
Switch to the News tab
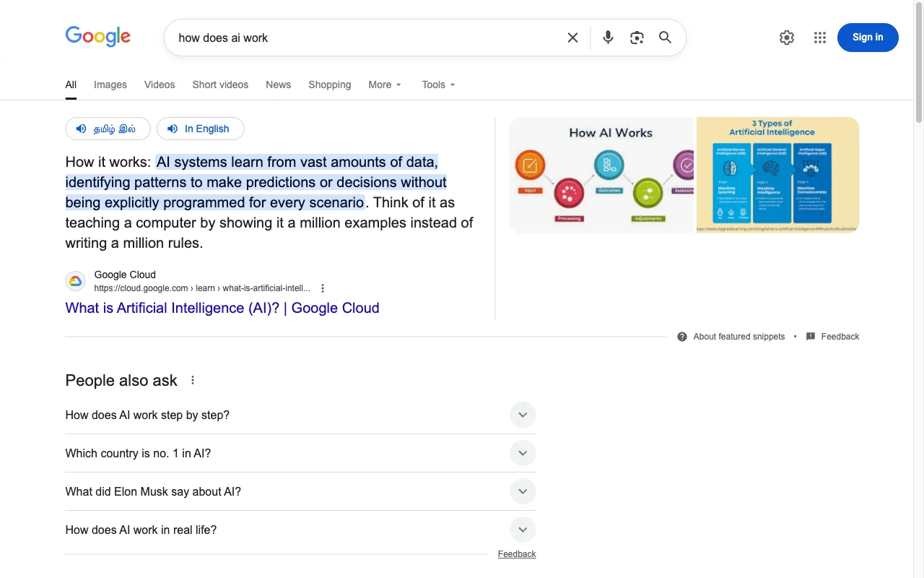[x=278, y=85]
